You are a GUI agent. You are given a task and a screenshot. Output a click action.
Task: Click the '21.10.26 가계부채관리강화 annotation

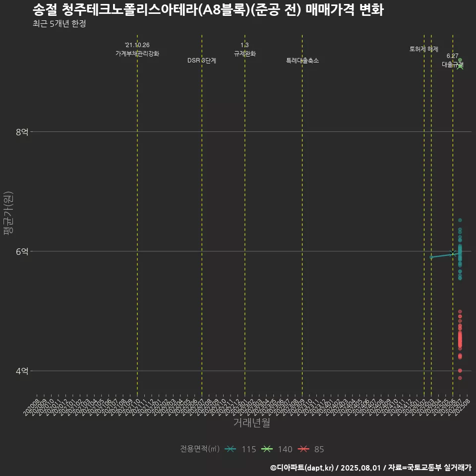(x=137, y=49)
